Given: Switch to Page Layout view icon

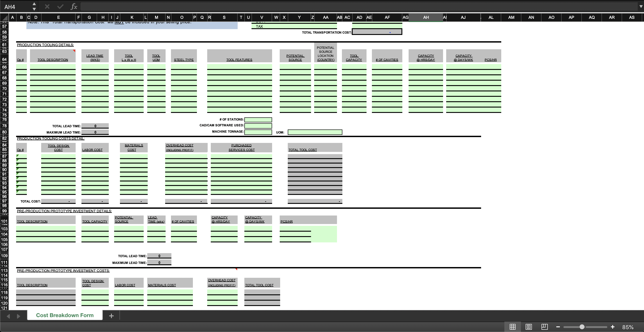Looking at the screenshot, I should click(529, 327).
